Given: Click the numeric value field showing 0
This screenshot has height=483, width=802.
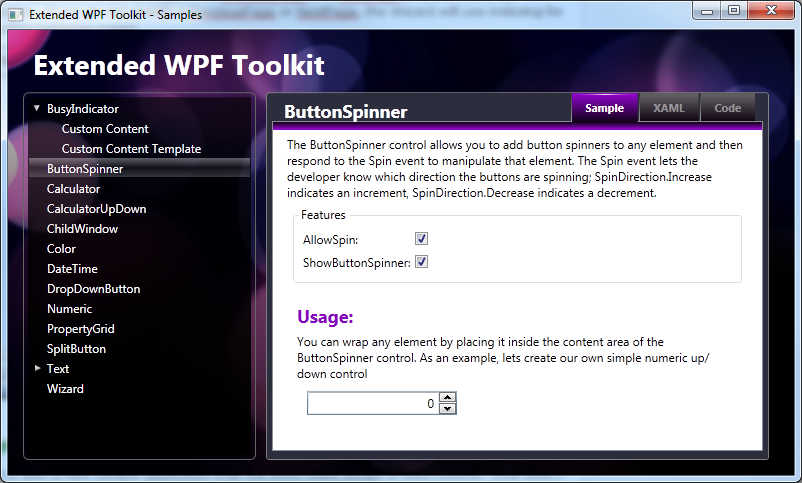Looking at the screenshot, I should click(373, 403).
